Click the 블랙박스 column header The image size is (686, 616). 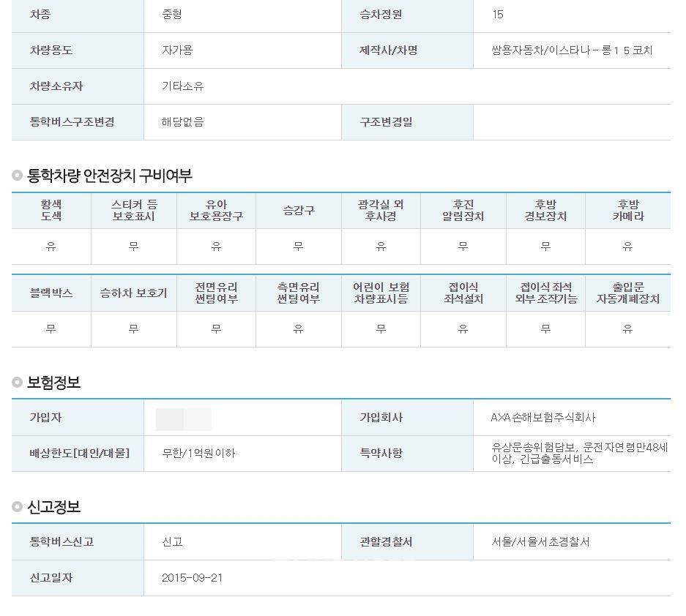point(51,293)
